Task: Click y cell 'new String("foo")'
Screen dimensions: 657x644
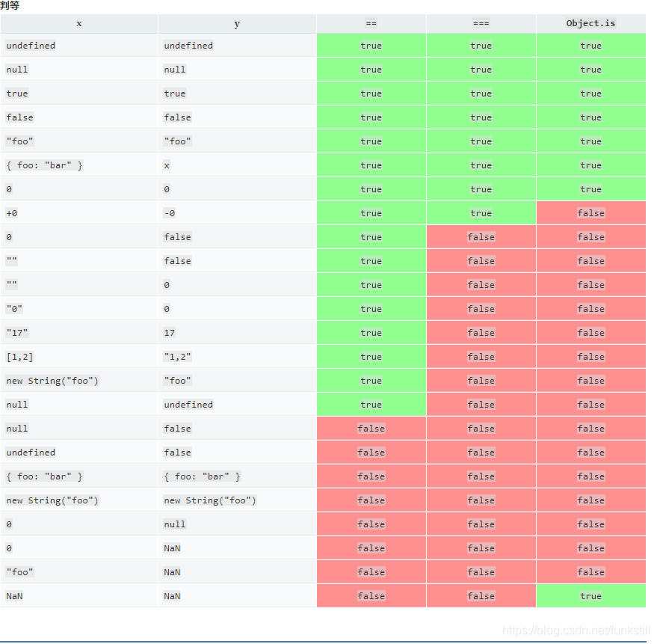Action: pyautogui.click(x=210, y=500)
